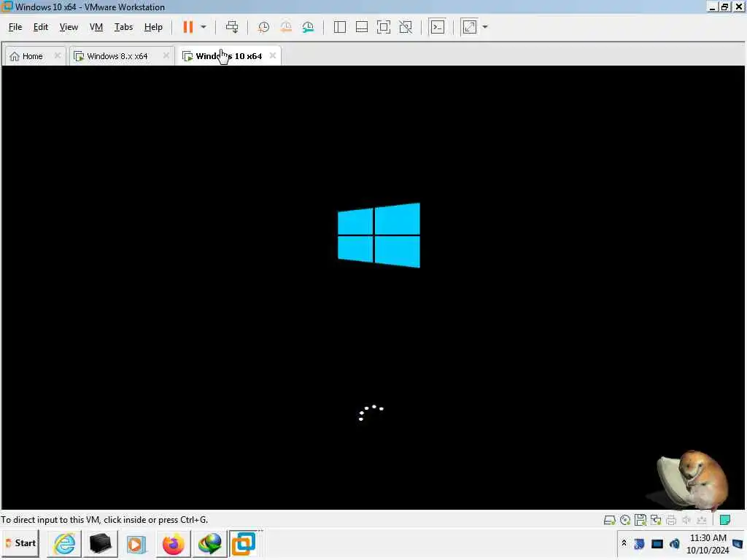This screenshot has width=747, height=560.
Task: Open the Start menu
Action: 20,543
